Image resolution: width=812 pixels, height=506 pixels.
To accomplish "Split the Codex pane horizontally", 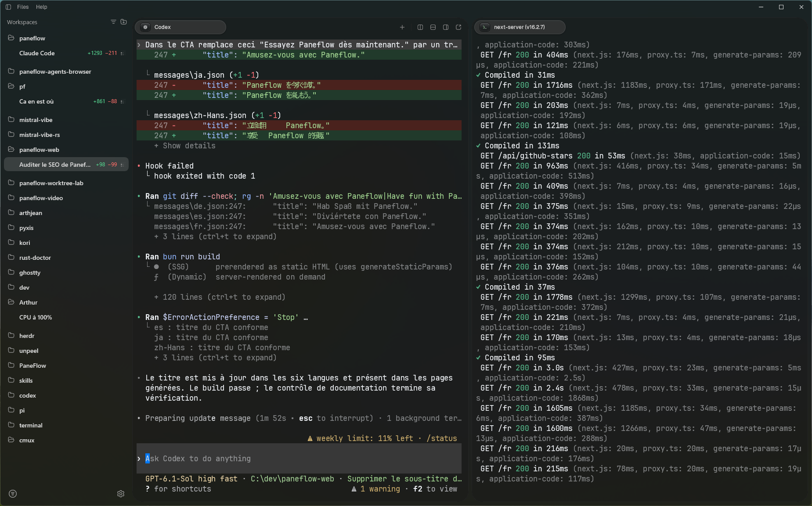I will [433, 27].
